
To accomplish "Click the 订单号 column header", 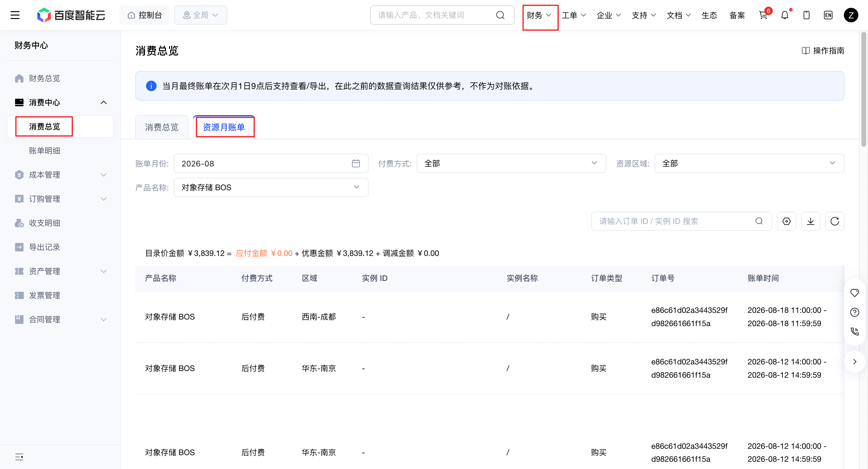I will coord(662,278).
